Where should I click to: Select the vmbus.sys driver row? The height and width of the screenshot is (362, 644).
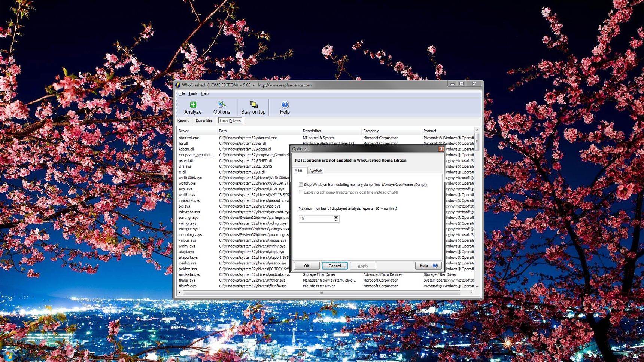coord(233,240)
